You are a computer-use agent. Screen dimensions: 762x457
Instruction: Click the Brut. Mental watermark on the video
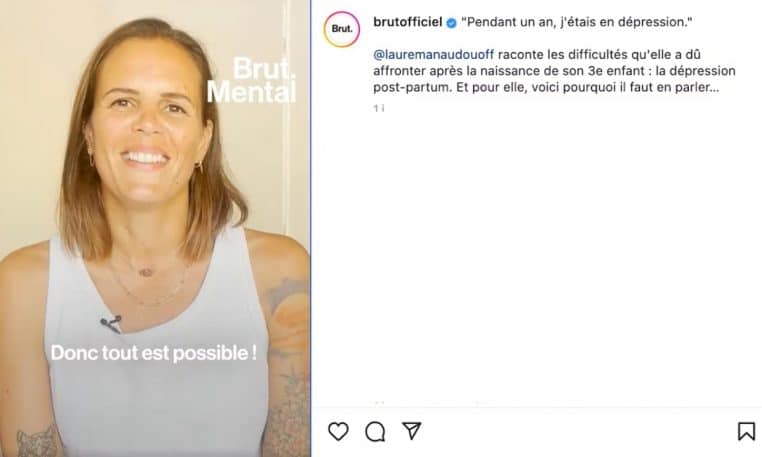[x=251, y=80]
